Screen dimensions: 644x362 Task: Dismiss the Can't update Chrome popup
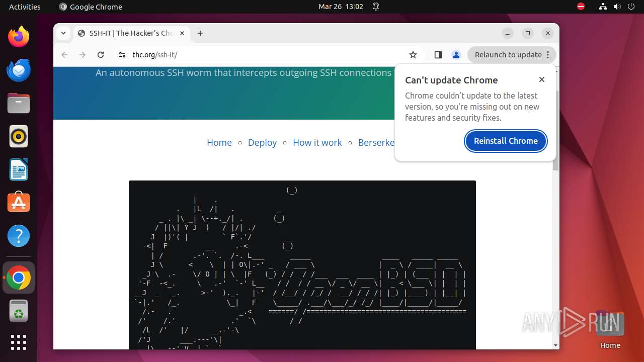[542, 79]
